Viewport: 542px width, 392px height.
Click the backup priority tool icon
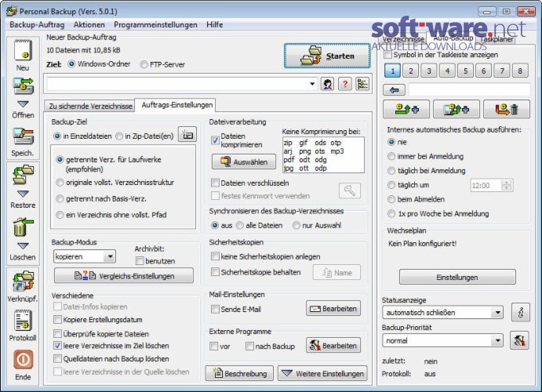[x=519, y=340]
